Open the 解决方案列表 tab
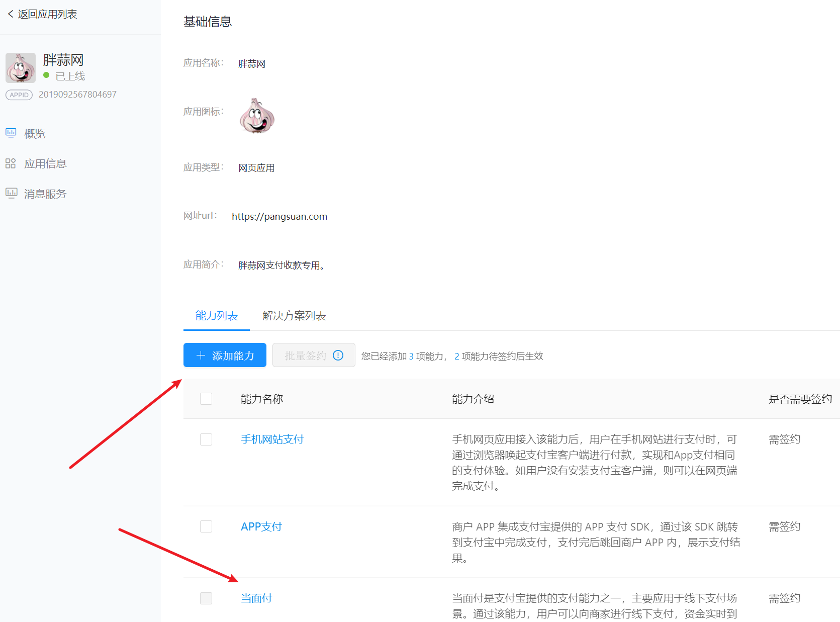Viewport: 840px width, 622px height. [294, 316]
